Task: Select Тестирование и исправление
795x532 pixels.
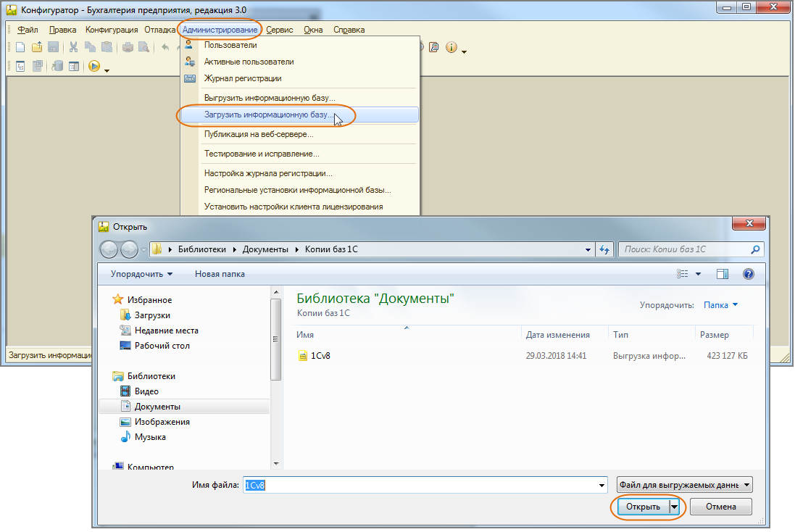Action: pos(300,154)
